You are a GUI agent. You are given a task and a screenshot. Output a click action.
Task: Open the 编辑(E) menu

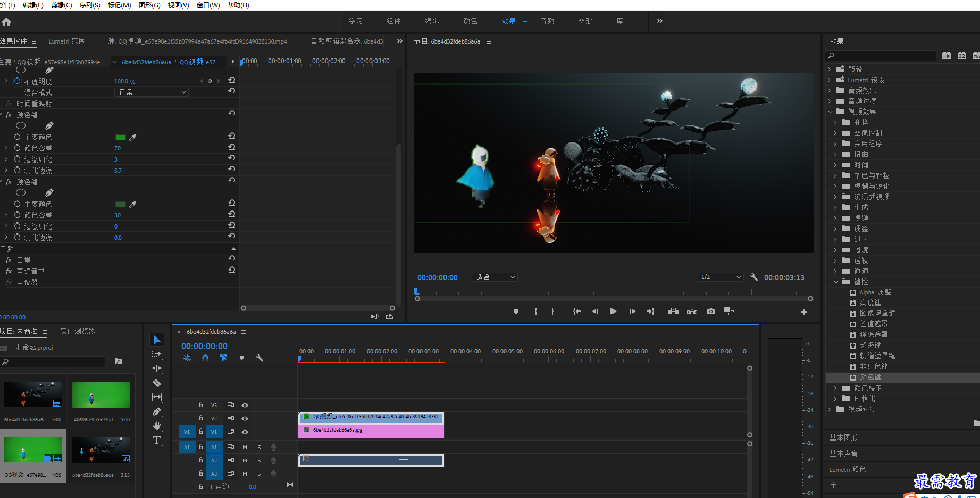pyautogui.click(x=33, y=5)
